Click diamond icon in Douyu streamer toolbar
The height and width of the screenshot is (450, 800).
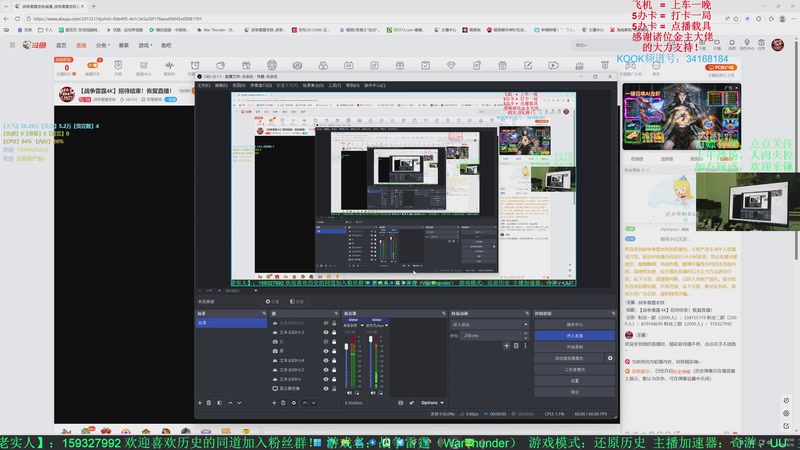coord(451,65)
